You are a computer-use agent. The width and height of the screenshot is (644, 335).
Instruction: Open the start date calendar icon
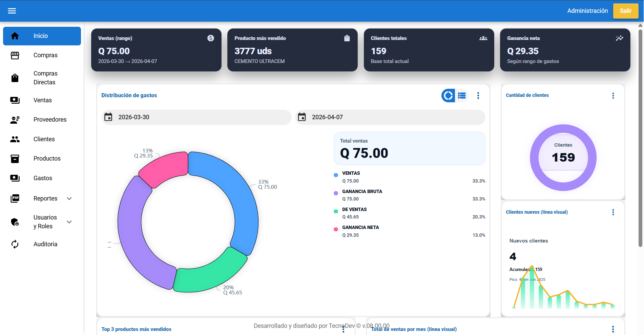point(108,117)
